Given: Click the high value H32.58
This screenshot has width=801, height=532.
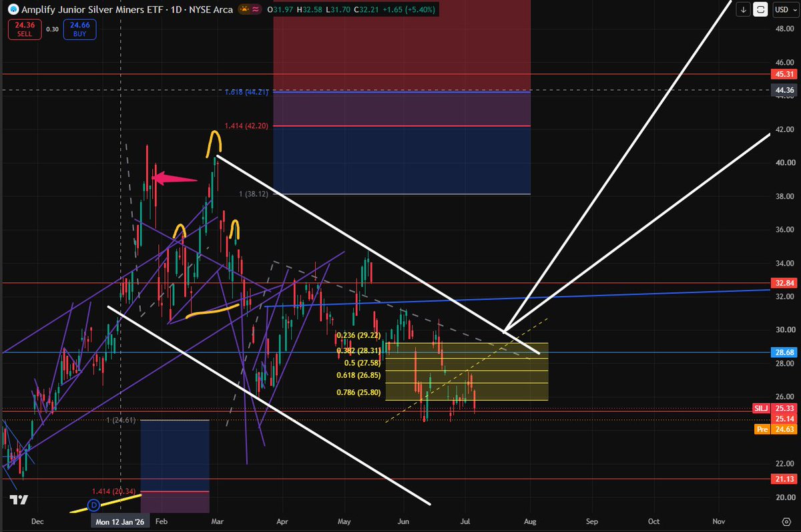Looking at the screenshot, I should pyautogui.click(x=309, y=10).
